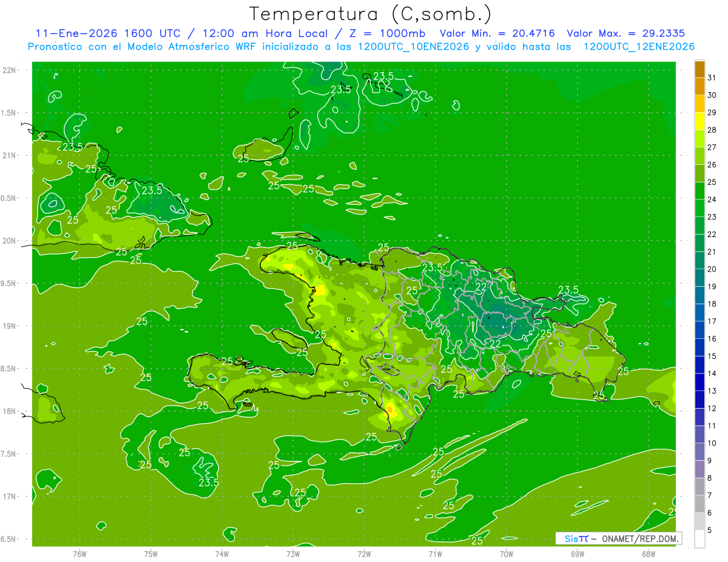Click the colorbar scale label "8"
728x562 pixels.
(710, 478)
